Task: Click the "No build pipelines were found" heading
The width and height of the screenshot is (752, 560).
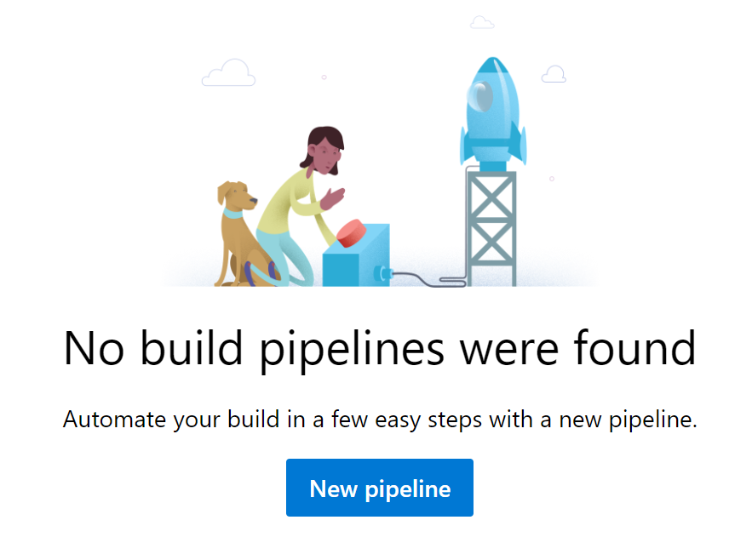Action: pos(379,349)
